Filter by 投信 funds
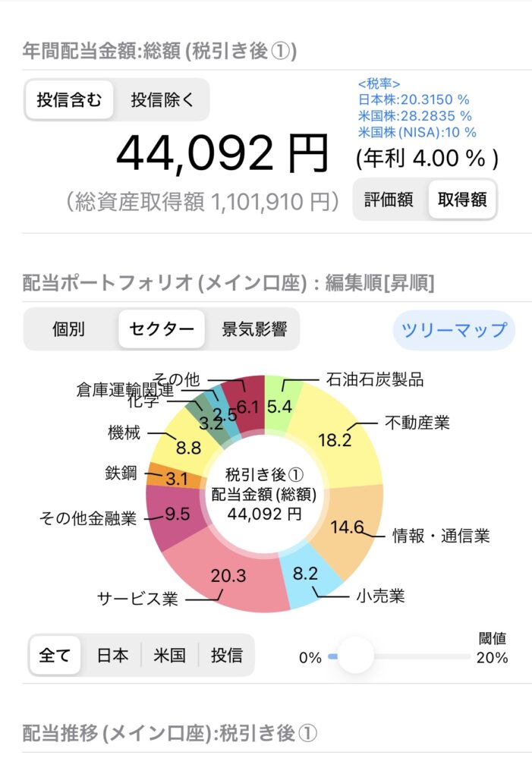This screenshot has width=532, height=777. 226,655
